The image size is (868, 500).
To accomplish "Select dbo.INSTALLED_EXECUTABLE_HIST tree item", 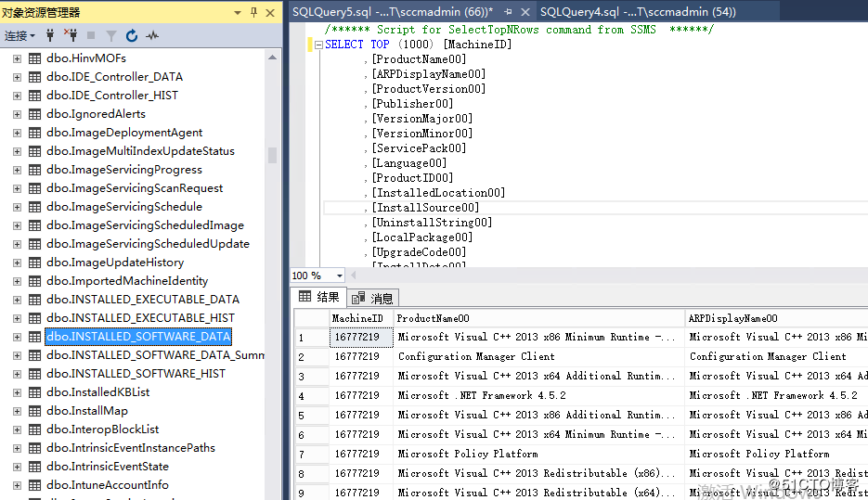I will 140,318.
